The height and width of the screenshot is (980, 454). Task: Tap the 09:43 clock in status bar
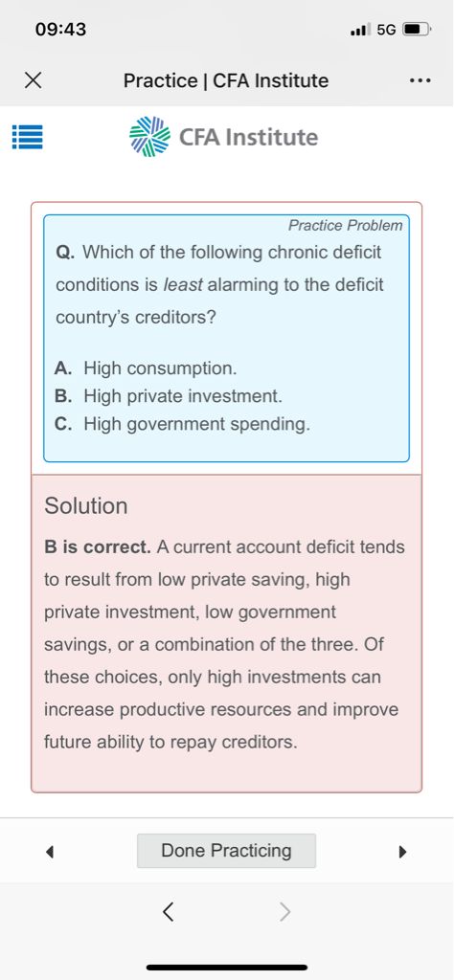coord(60,29)
